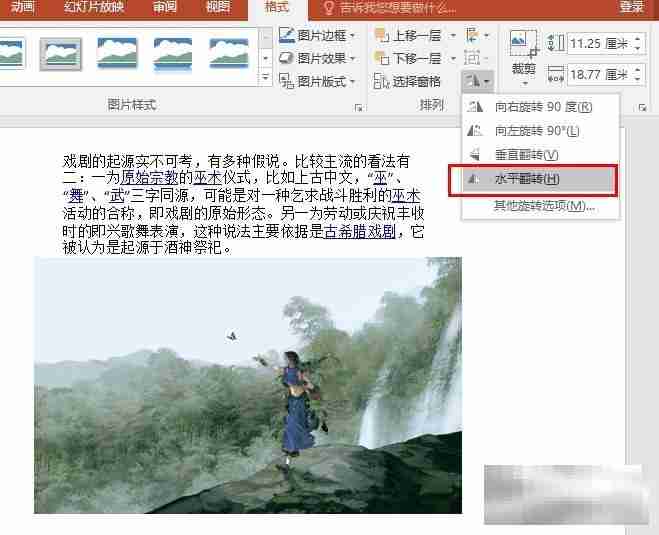Click the rotate objects dropdown icon
This screenshot has width=659, height=535.
[477, 81]
